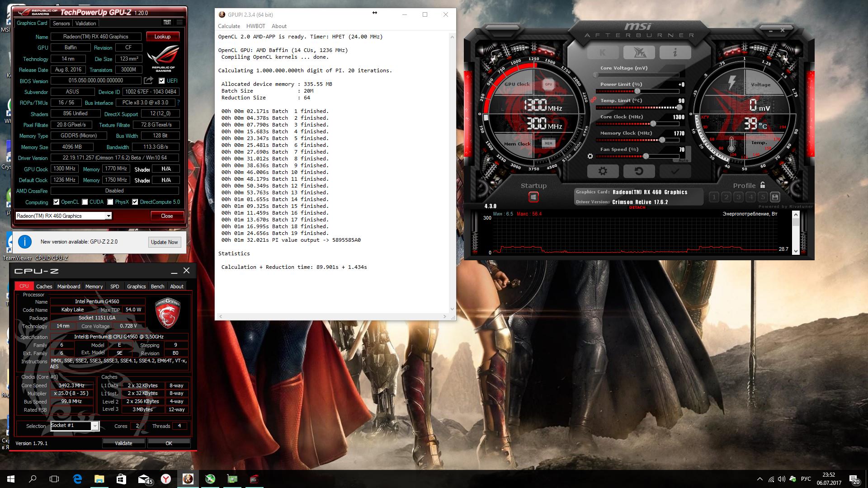Open Afterburner info 'i' button
This screenshot has width=868, height=488.
675,52
